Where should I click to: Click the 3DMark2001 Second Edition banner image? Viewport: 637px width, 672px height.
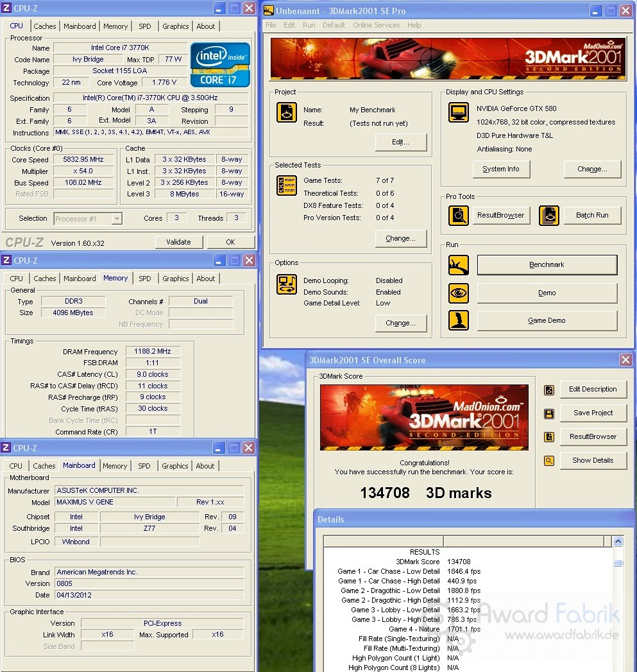pyautogui.click(x=448, y=58)
